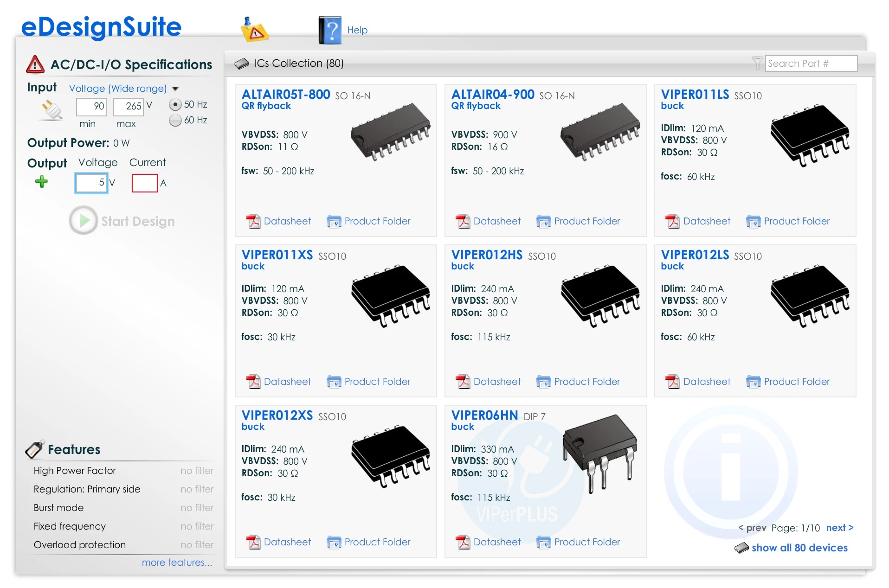Select the 50 Hz radio button

click(x=175, y=105)
